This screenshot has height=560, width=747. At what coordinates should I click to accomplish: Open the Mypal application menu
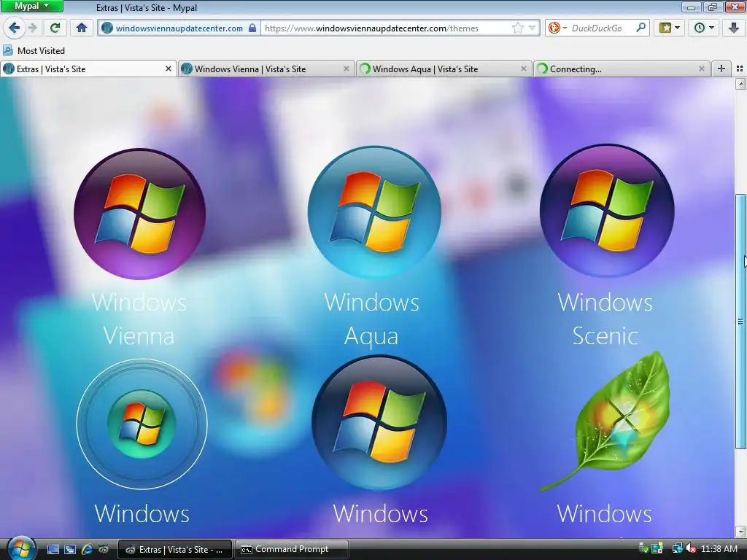(32, 6)
